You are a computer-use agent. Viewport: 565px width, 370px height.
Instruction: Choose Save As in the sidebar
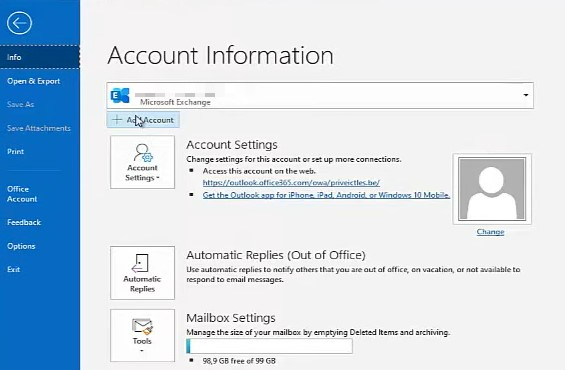21,104
